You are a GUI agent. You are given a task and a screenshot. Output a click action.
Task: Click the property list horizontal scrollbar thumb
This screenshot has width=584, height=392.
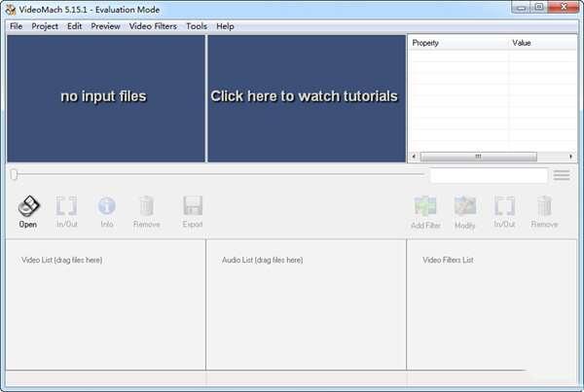[478, 157]
